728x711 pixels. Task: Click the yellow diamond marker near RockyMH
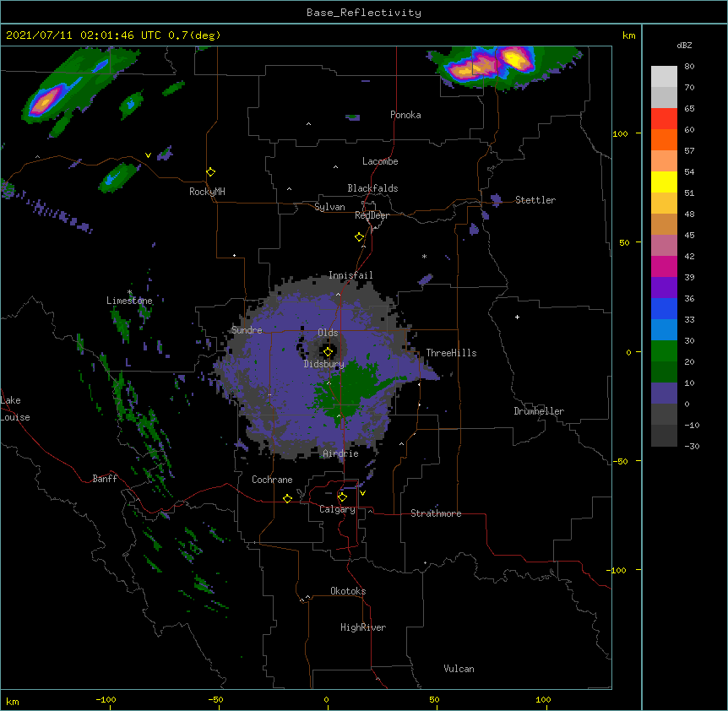click(210, 171)
